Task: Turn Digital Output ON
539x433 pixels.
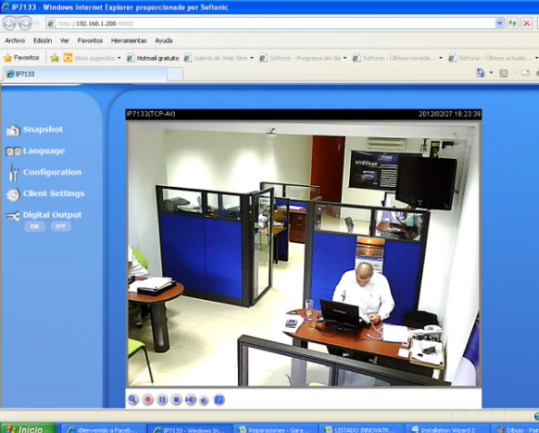Action: click(x=35, y=226)
